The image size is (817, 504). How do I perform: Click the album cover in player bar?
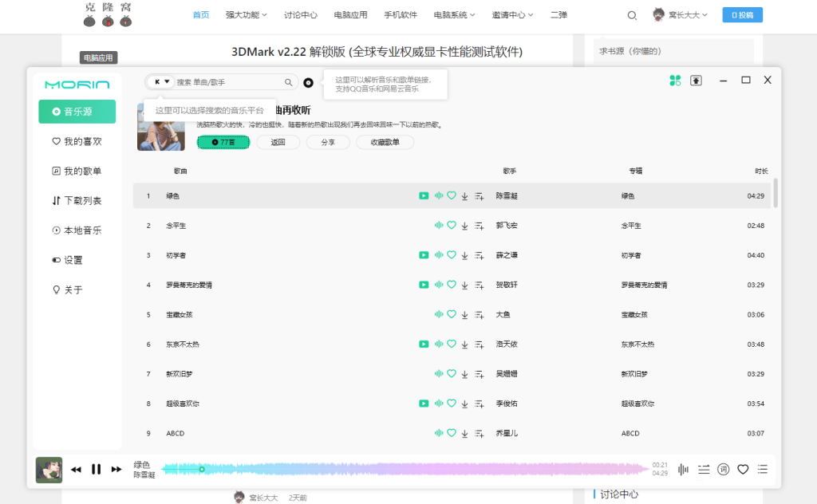(49, 470)
